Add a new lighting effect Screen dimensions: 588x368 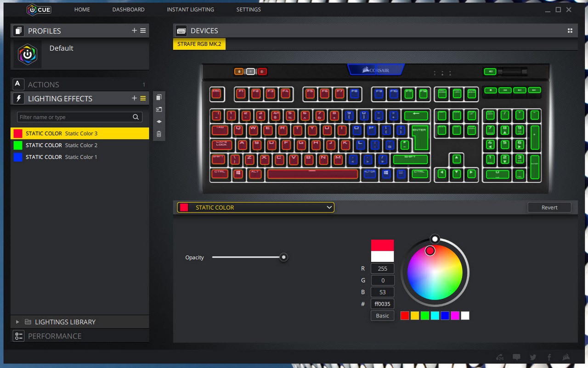pyautogui.click(x=134, y=98)
